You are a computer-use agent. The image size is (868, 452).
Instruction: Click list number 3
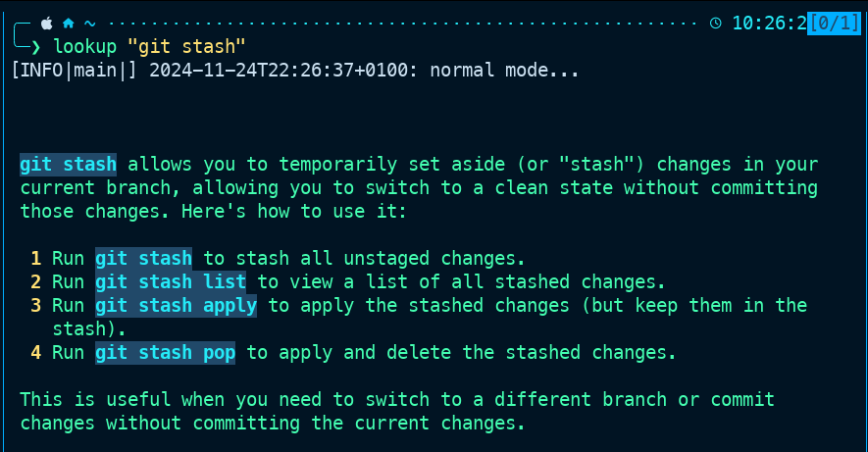[x=36, y=305]
